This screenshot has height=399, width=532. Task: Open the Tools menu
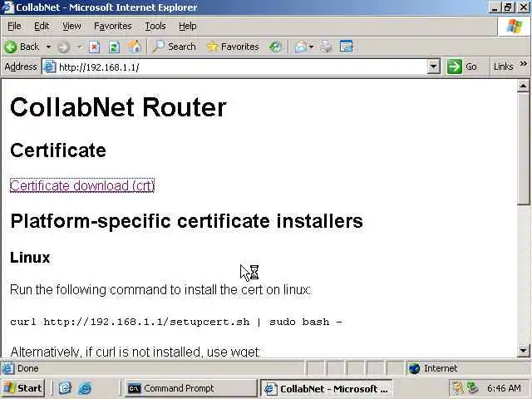[155, 26]
